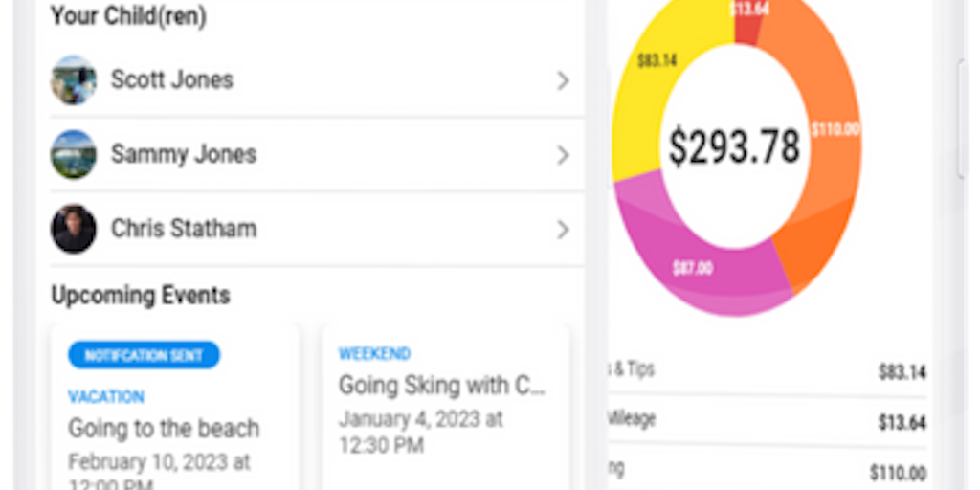Open the Going Skiing weekend event card

pyautogui.click(x=445, y=402)
